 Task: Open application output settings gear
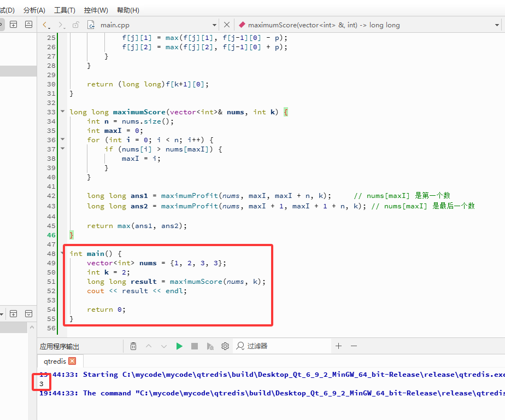click(x=225, y=346)
